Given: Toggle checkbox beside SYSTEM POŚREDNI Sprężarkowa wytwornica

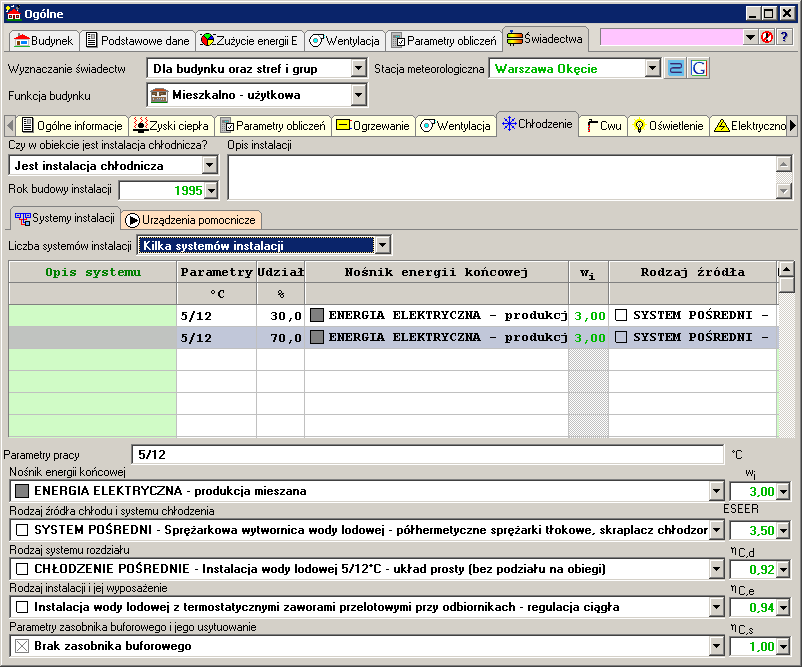Looking at the screenshot, I should click(22, 530).
